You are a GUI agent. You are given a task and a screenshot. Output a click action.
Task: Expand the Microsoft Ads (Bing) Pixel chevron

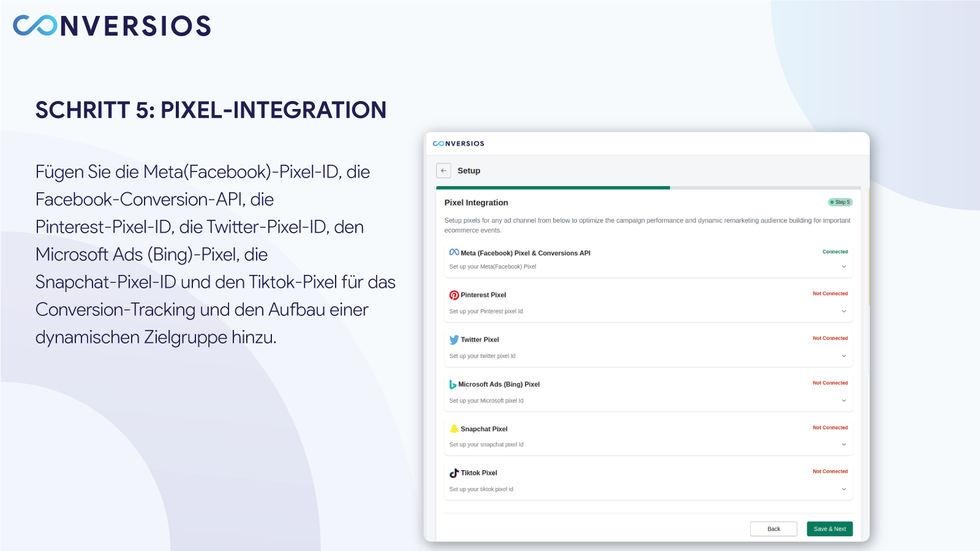coord(844,400)
